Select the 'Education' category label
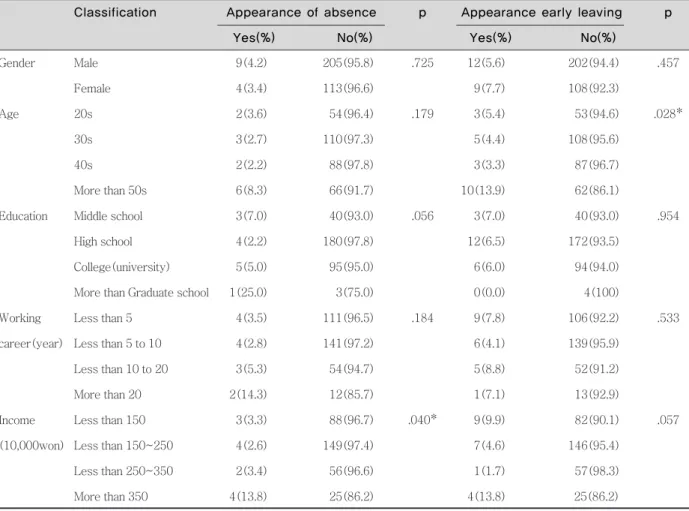 click(24, 216)
